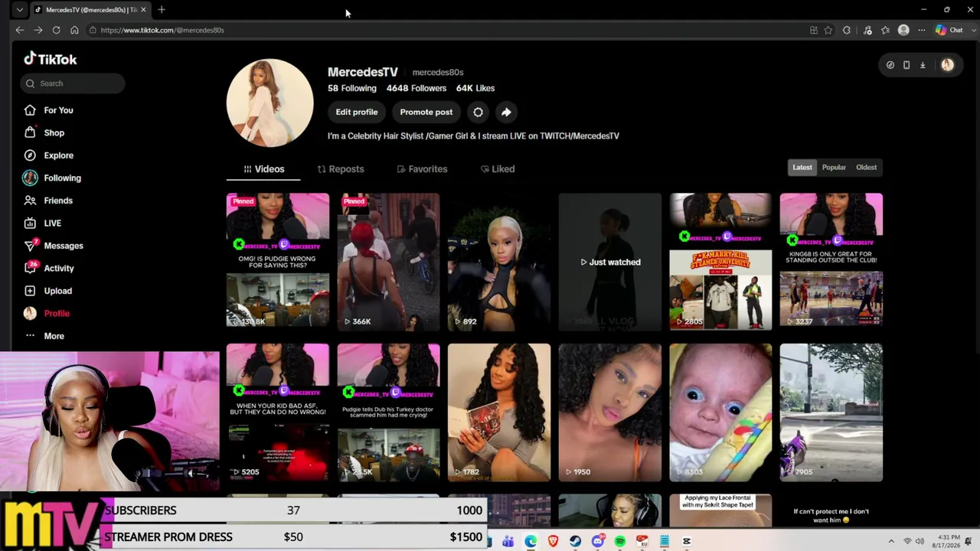The height and width of the screenshot is (551, 980).
Task: Open the LIVE section
Action: pyautogui.click(x=42, y=223)
